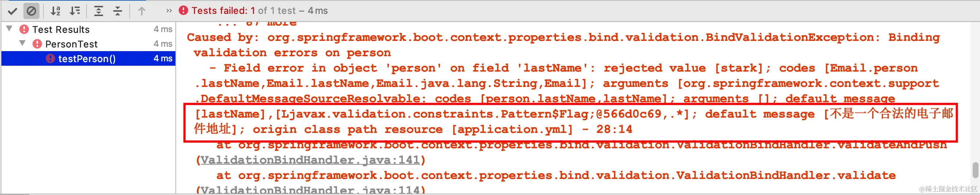
Task: Click the 'Caused by' exception line
Action: (x=563, y=37)
